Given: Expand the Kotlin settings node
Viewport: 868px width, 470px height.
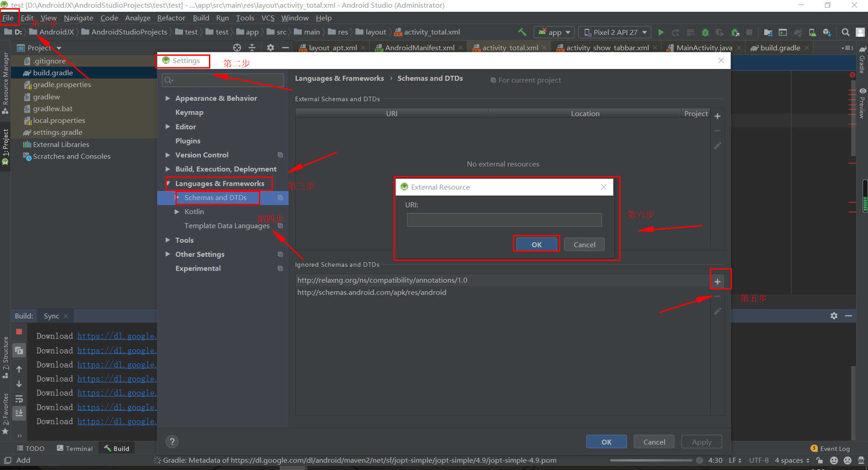Looking at the screenshot, I should coord(177,211).
